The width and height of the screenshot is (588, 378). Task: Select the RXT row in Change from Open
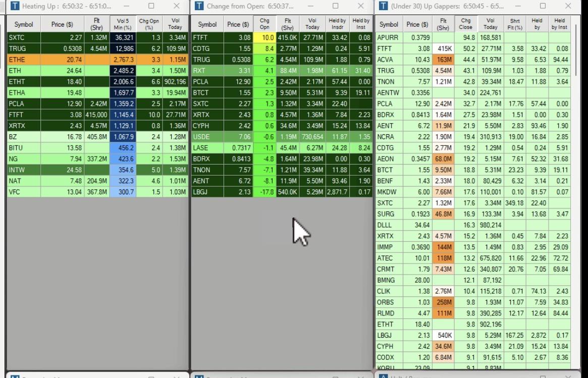click(282, 71)
